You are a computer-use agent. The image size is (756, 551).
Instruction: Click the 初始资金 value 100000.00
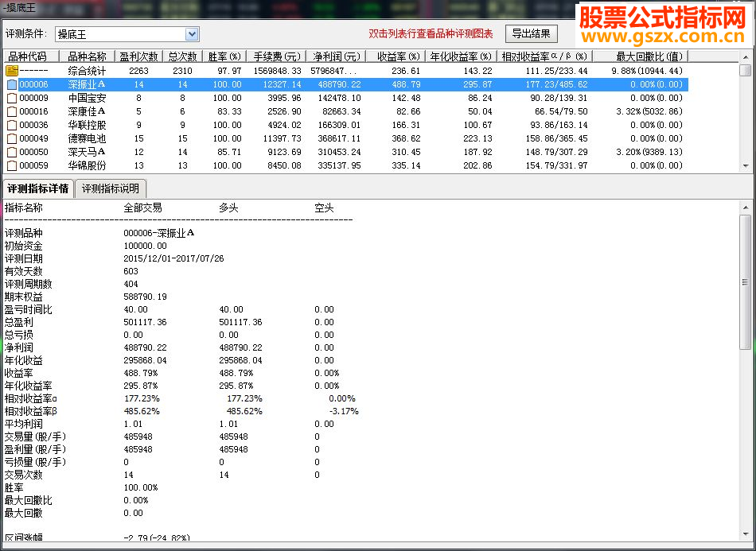tap(145, 246)
